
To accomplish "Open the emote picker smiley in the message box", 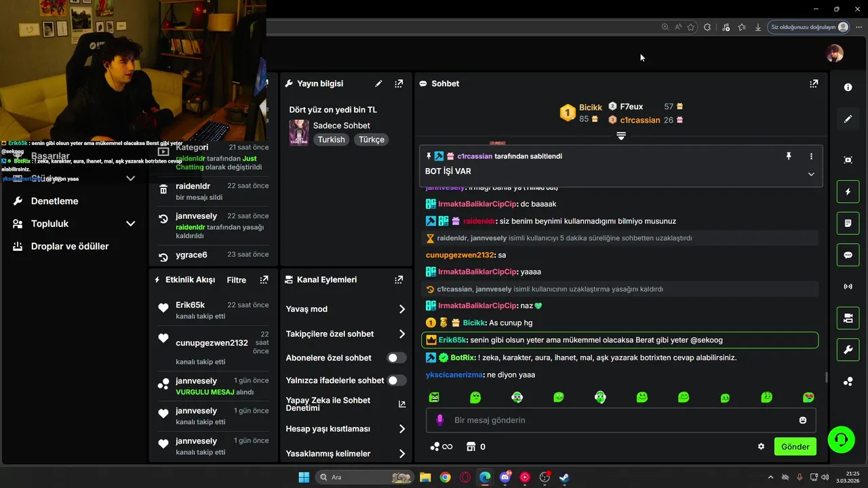I will (x=803, y=420).
